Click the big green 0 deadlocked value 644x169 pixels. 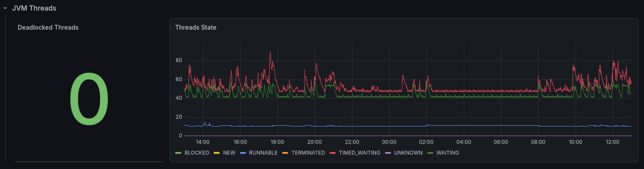[x=89, y=99]
